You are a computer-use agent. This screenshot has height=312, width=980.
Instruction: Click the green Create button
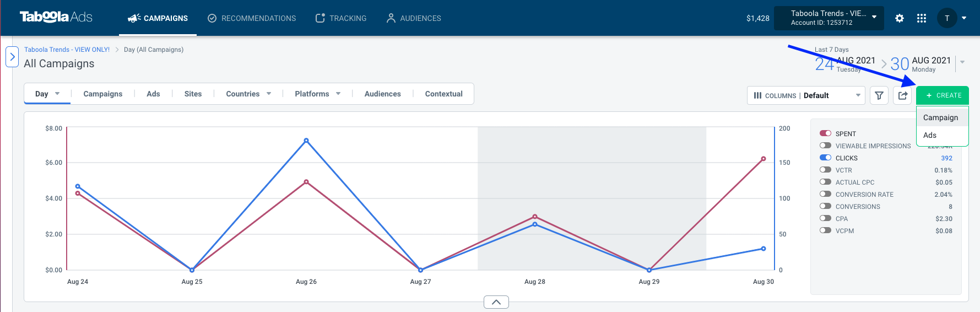(x=943, y=95)
